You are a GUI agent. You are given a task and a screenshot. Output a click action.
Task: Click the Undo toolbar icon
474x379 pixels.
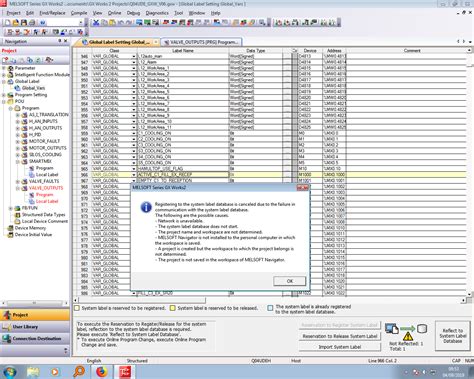click(120, 23)
